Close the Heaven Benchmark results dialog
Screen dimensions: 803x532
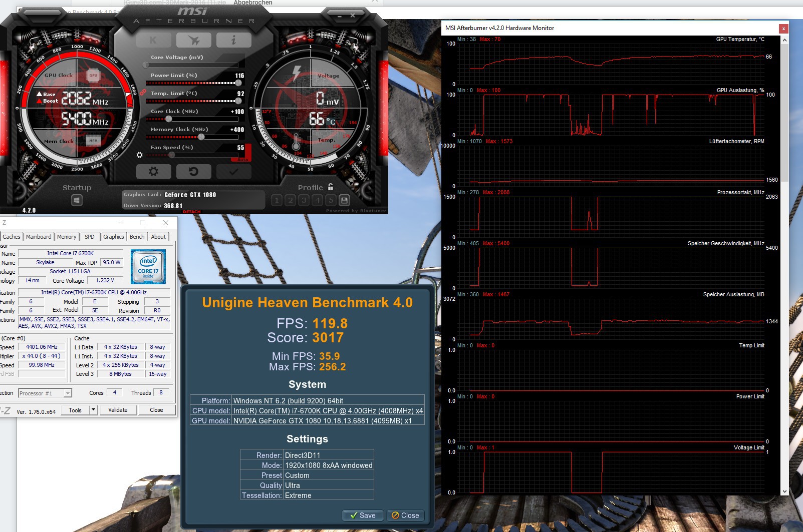(405, 515)
